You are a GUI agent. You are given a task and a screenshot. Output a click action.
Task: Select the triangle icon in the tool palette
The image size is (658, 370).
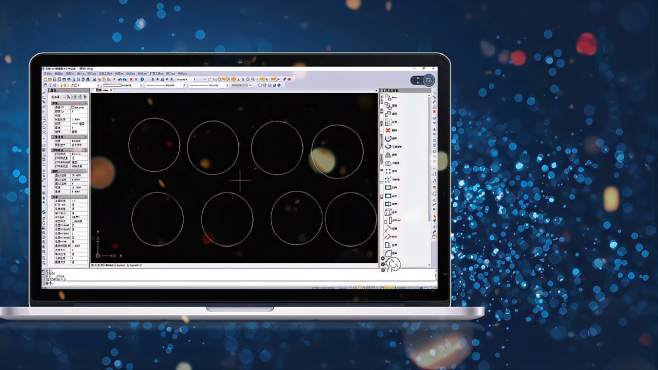(388, 155)
